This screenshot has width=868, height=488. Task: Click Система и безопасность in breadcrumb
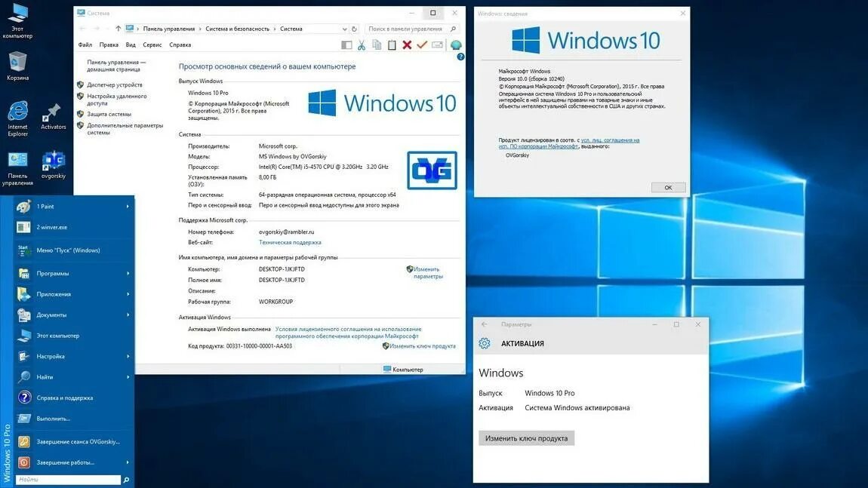[238, 29]
